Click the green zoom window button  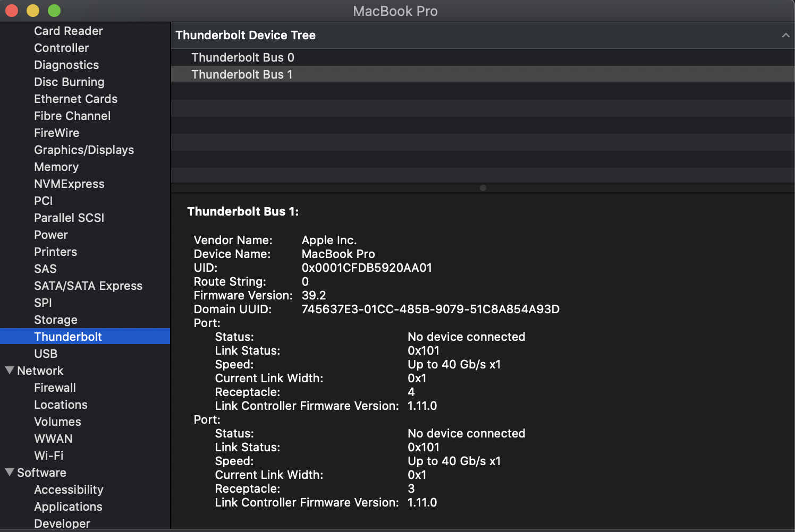click(54, 11)
